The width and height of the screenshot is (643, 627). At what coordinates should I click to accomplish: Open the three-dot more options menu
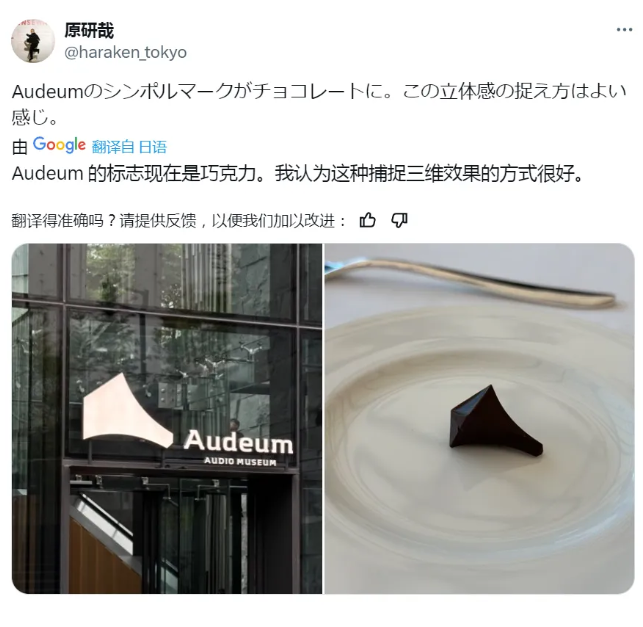(624, 30)
